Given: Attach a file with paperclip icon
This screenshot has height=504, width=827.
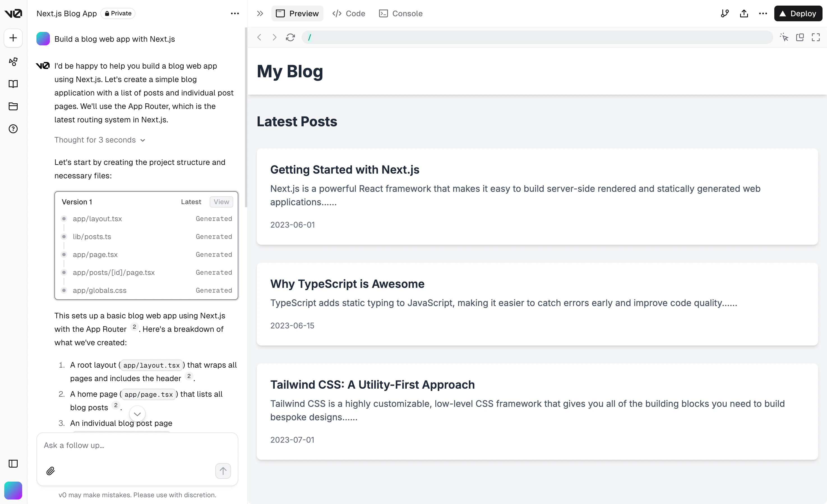Looking at the screenshot, I should point(50,471).
